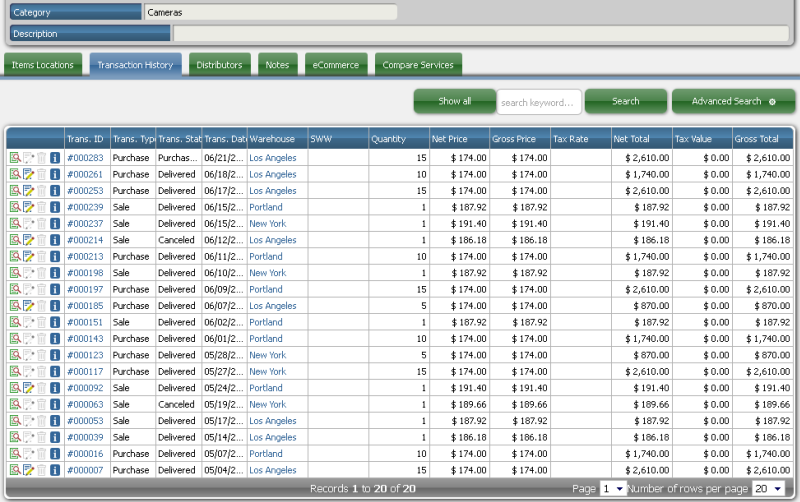Open transaction link #000197
800x502 pixels.
coord(85,289)
